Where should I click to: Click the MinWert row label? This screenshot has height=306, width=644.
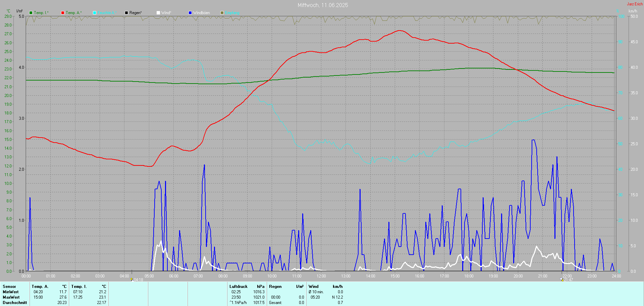[x=11, y=292]
